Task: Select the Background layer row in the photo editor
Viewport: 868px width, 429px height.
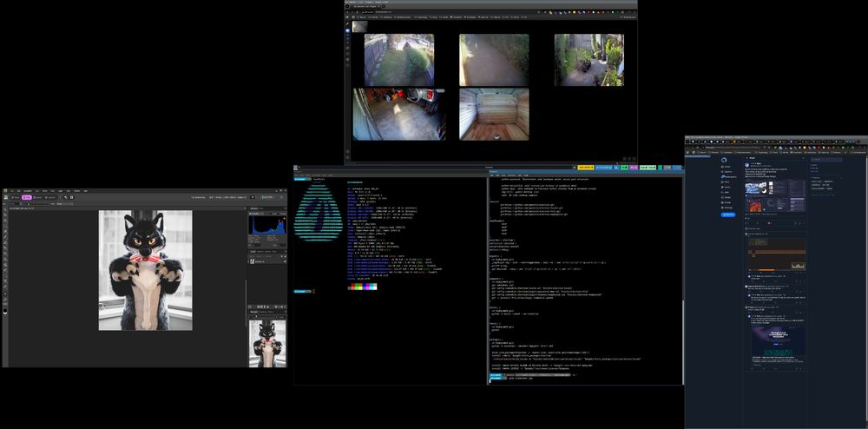Action: [x=267, y=261]
